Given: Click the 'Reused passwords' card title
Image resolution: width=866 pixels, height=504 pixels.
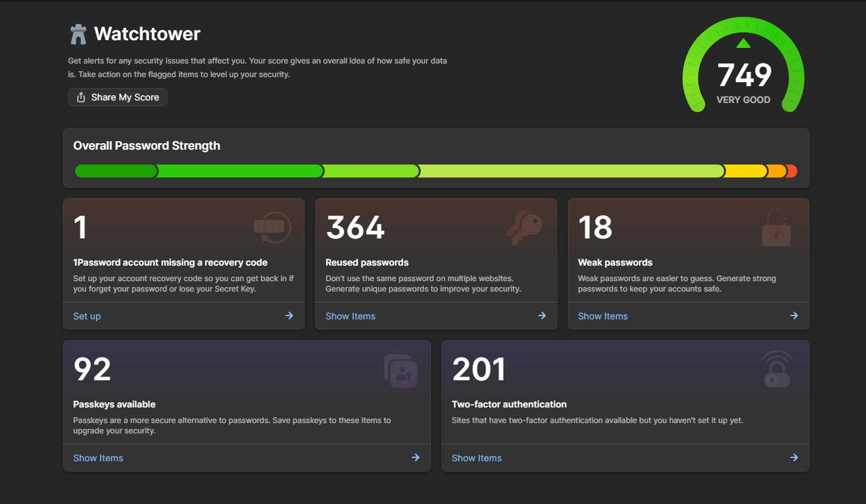Looking at the screenshot, I should pos(367,262).
